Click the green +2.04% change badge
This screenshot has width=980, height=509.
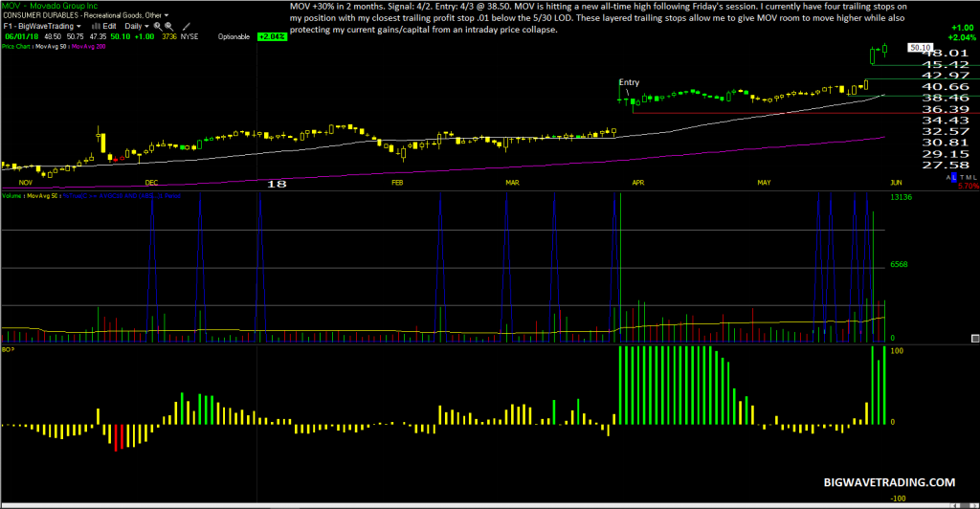[272, 37]
